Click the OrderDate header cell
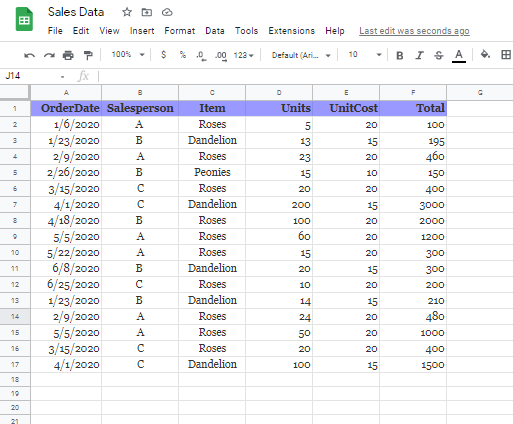The height and width of the screenshot is (424, 513). [66, 108]
